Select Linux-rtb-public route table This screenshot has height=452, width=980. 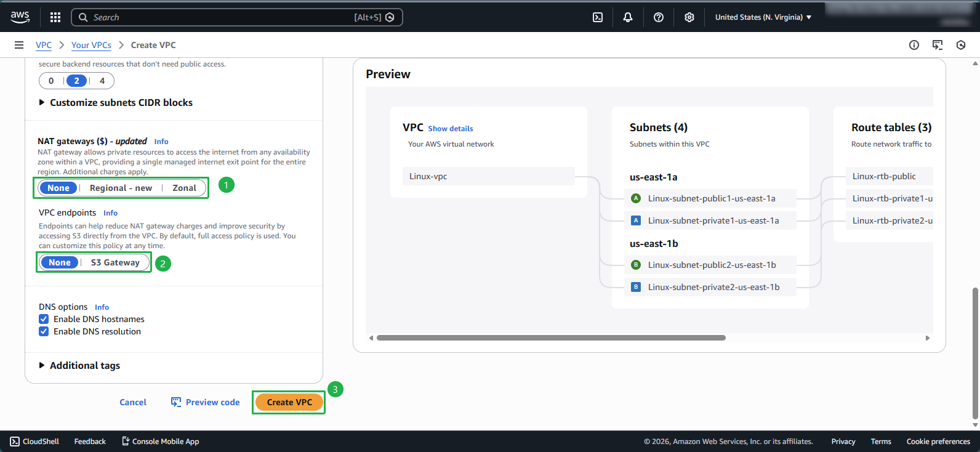click(890, 176)
